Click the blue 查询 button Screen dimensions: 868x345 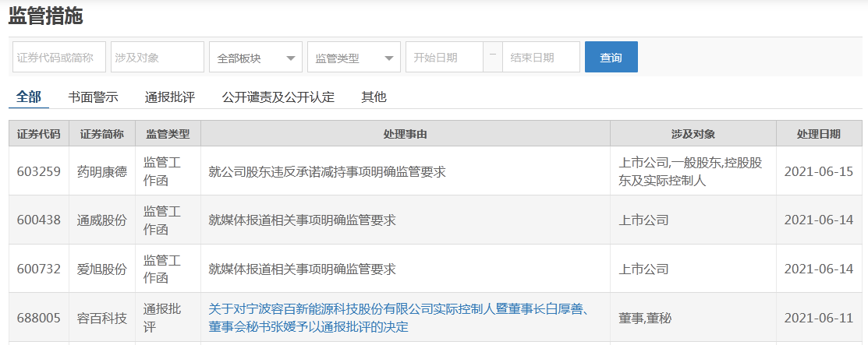(x=611, y=57)
